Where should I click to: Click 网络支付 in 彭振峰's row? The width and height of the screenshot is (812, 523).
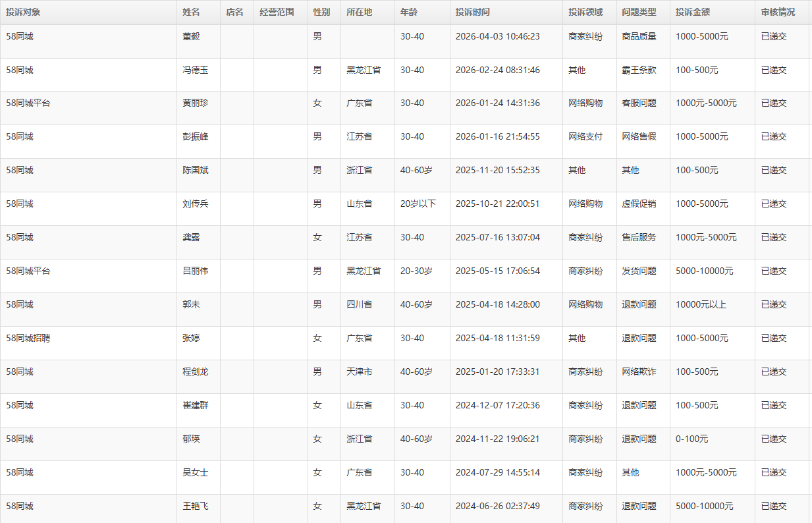[x=585, y=136]
